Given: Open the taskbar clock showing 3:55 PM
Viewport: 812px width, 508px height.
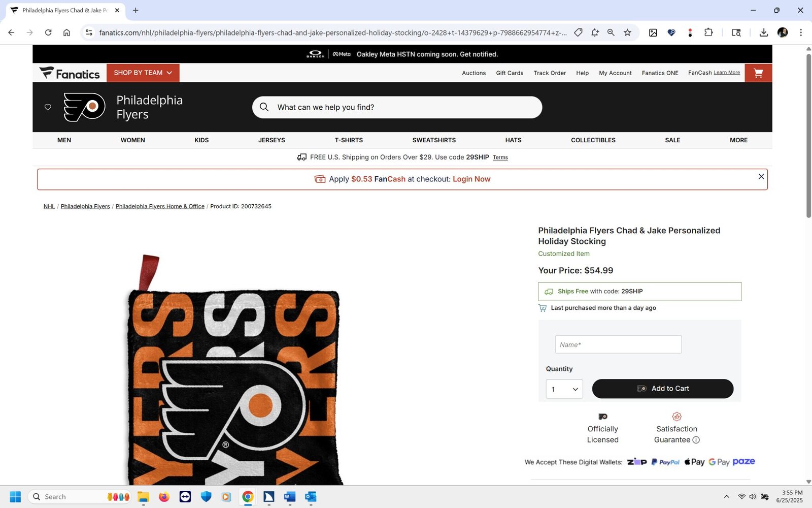Looking at the screenshot, I should coord(789,496).
